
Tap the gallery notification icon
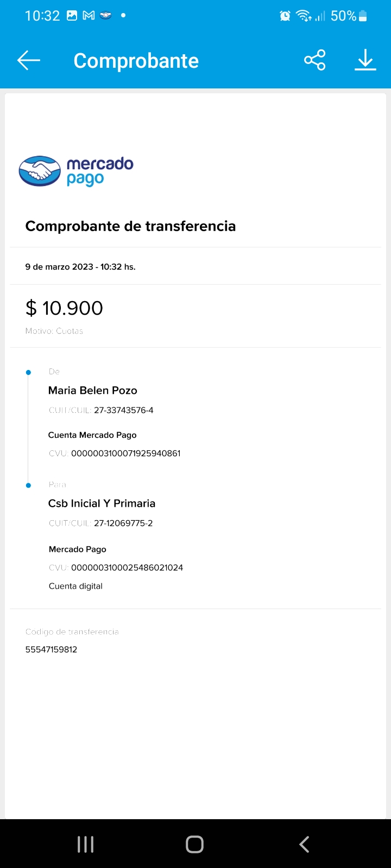point(72,16)
